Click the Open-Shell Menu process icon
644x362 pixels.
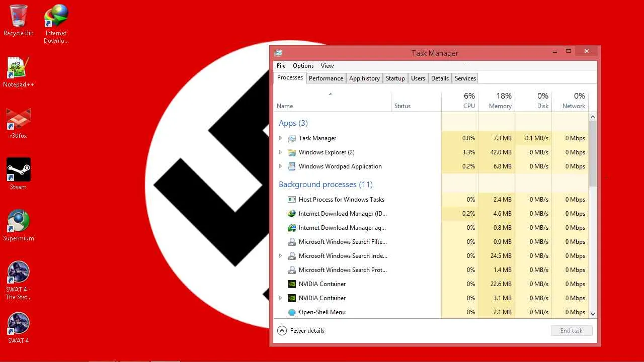tap(292, 312)
